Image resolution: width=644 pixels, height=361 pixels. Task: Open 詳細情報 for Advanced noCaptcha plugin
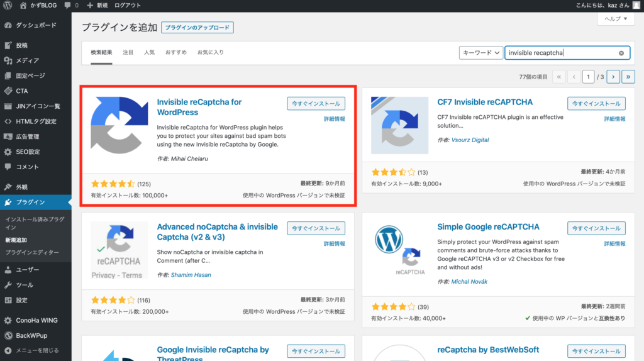[x=335, y=243]
